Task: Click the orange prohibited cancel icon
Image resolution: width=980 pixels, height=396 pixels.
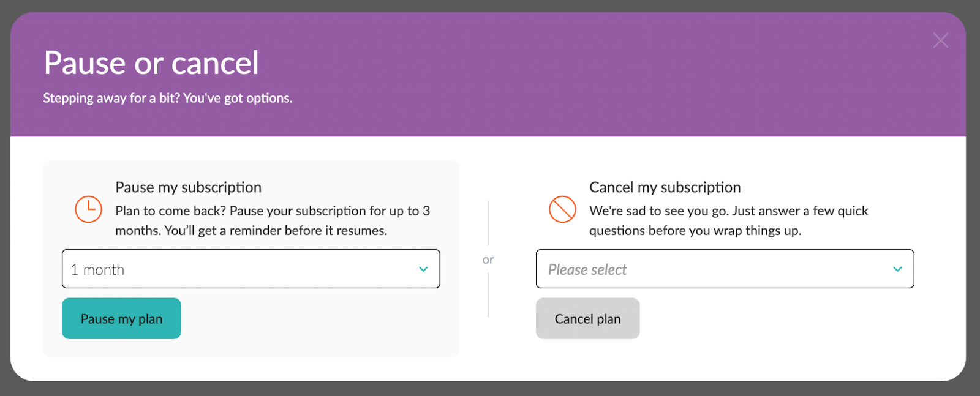Action: (562, 209)
